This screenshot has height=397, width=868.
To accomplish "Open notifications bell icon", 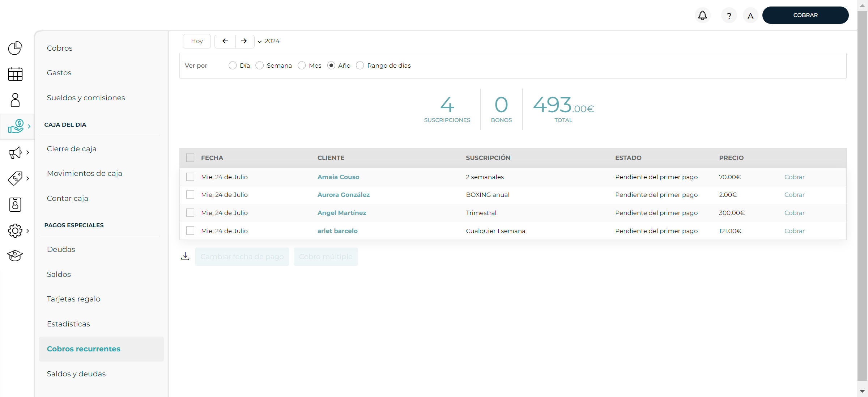I will [x=702, y=15].
